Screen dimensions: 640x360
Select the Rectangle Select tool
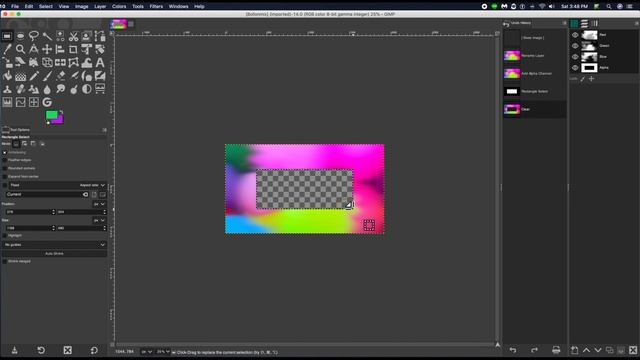7,36
